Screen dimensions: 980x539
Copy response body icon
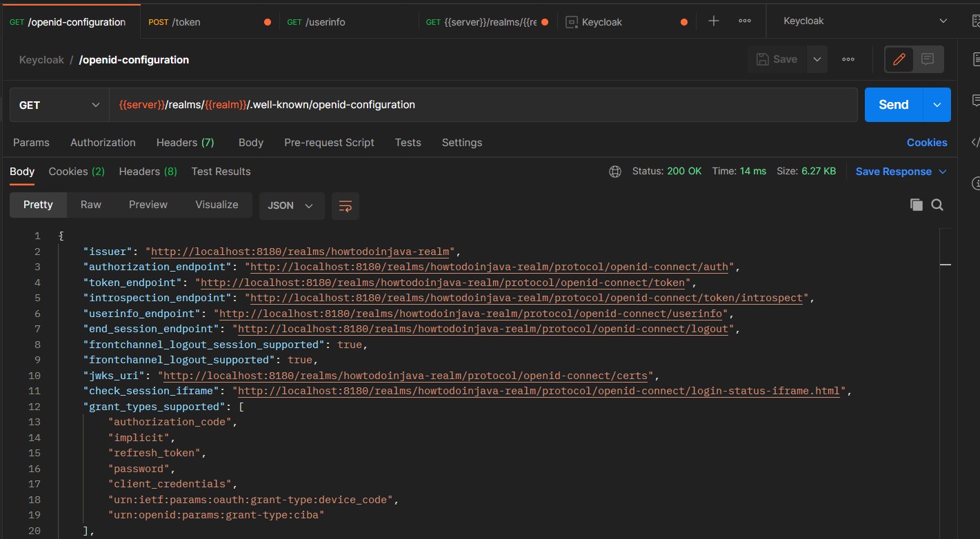click(917, 205)
